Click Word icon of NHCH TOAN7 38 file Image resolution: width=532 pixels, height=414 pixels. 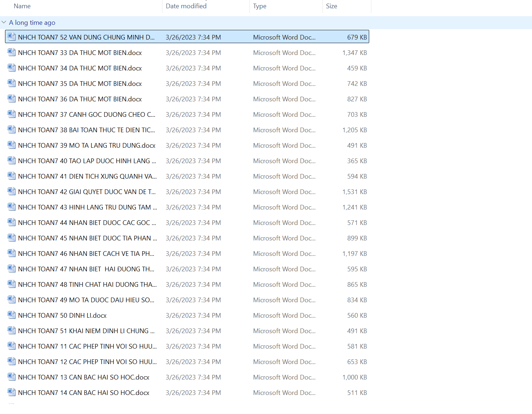tap(12, 129)
